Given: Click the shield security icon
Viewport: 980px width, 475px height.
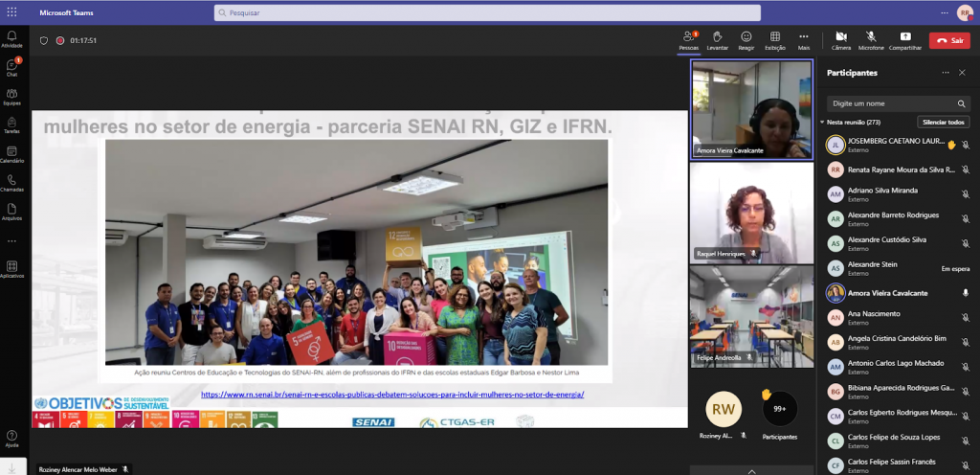Looking at the screenshot, I should coord(44,40).
